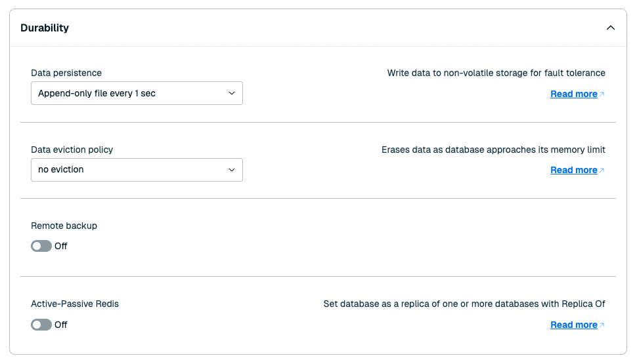The width and height of the screenshot is (637, 364).
Task: Click the Off label beside Active-Passive Redis switch
Action: (61, 325)
